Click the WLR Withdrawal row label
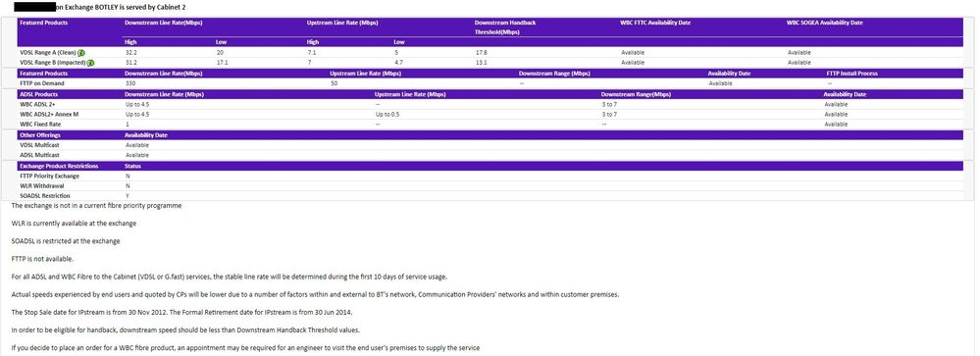This screenshot has width=980, height=356. coord(42,186)
